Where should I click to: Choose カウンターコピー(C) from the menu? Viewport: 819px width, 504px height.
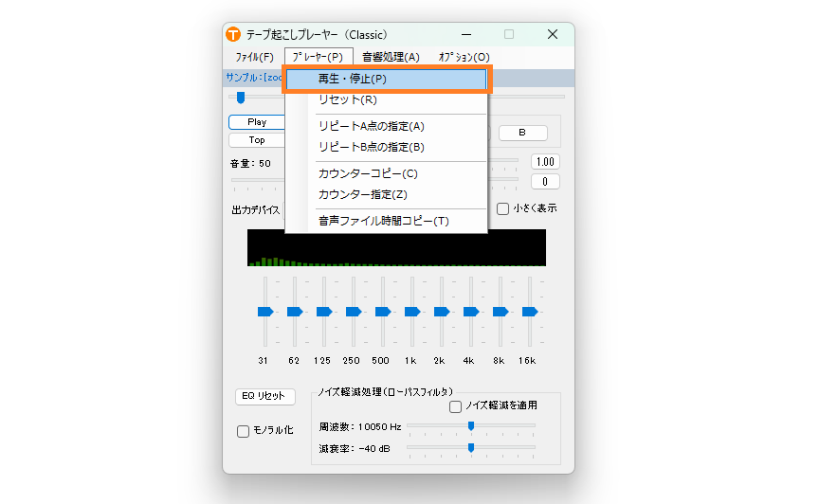[368, 173]
